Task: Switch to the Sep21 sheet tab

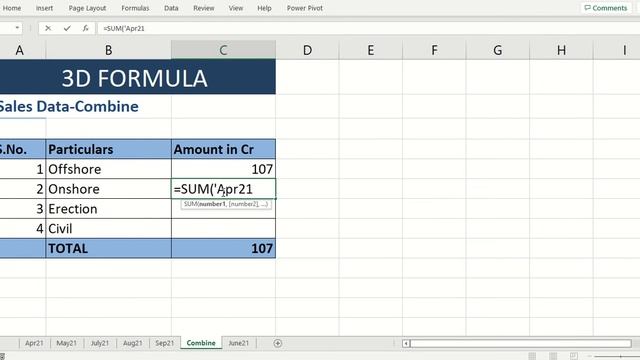Action: tap(164, 343)
